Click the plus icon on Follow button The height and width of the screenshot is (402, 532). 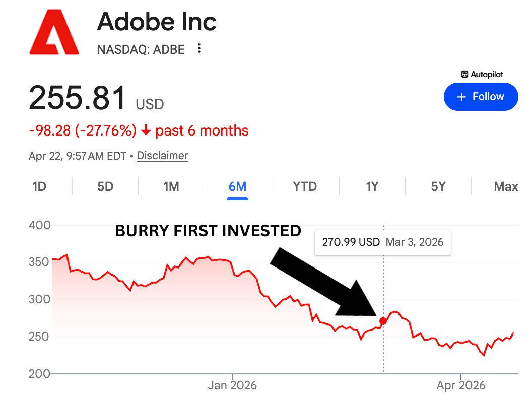461,97
